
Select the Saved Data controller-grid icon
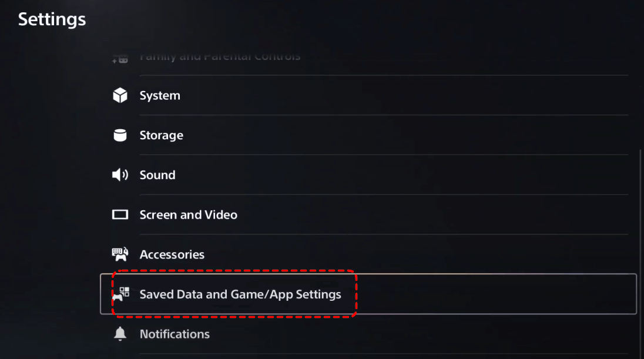[121, 294]
